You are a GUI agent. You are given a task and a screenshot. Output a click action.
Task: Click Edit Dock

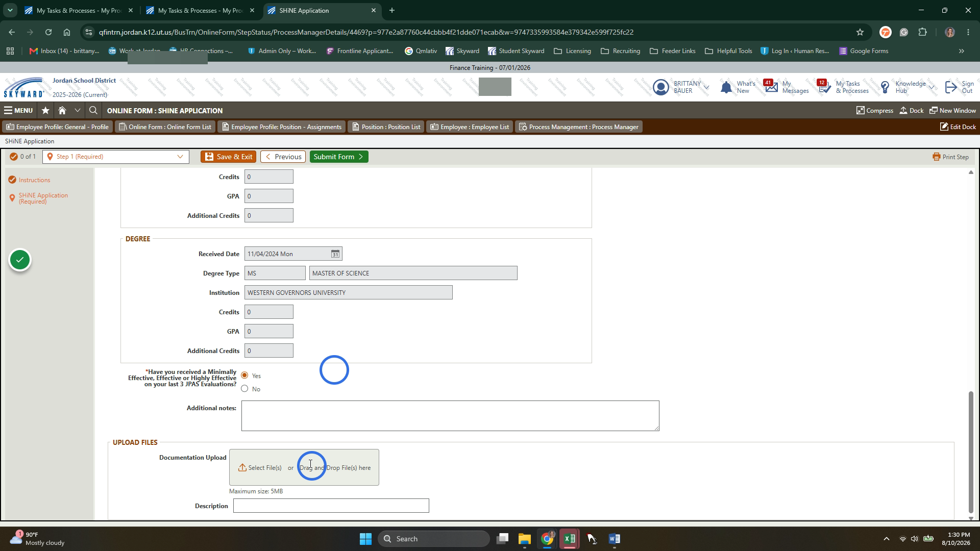958,127
